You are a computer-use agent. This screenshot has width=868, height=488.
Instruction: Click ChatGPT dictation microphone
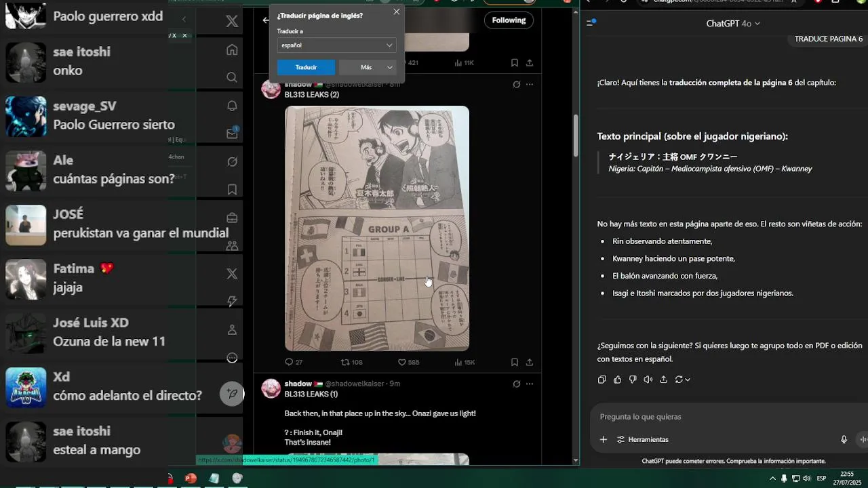coord(844,439)
